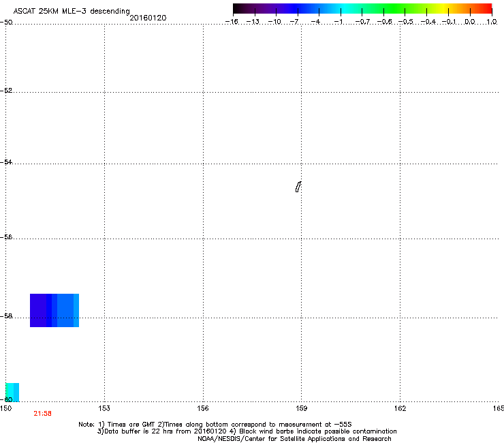This screenshot has width=504, height=443.
Task: Click the date label 20160120 under the title
Action: [x=148, y=18]
